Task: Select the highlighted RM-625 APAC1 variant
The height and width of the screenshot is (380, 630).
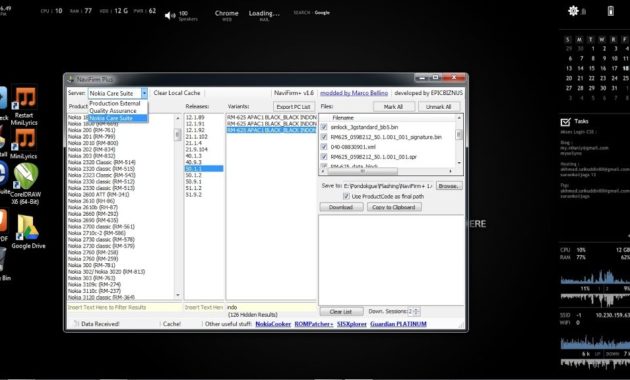Action: (272, 130)
